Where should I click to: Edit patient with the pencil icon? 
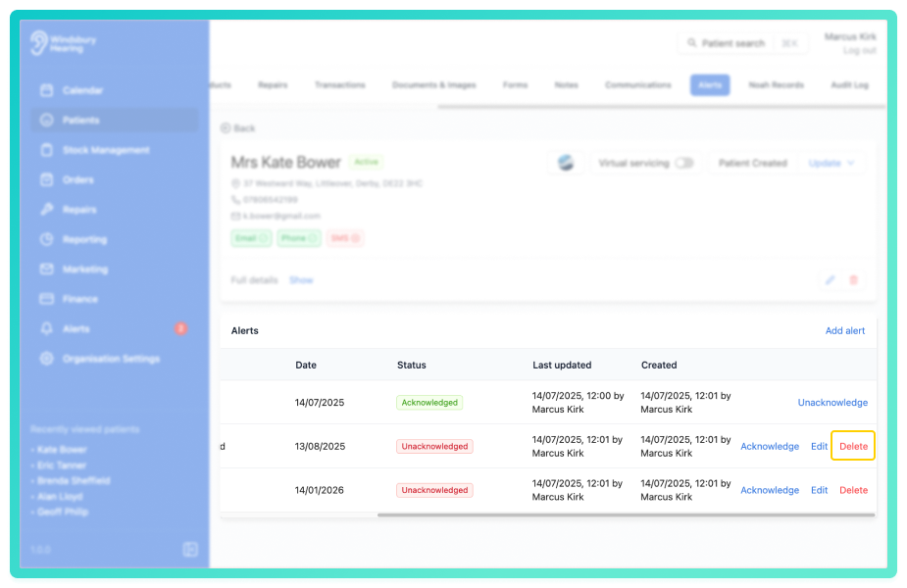click(831, 280)
